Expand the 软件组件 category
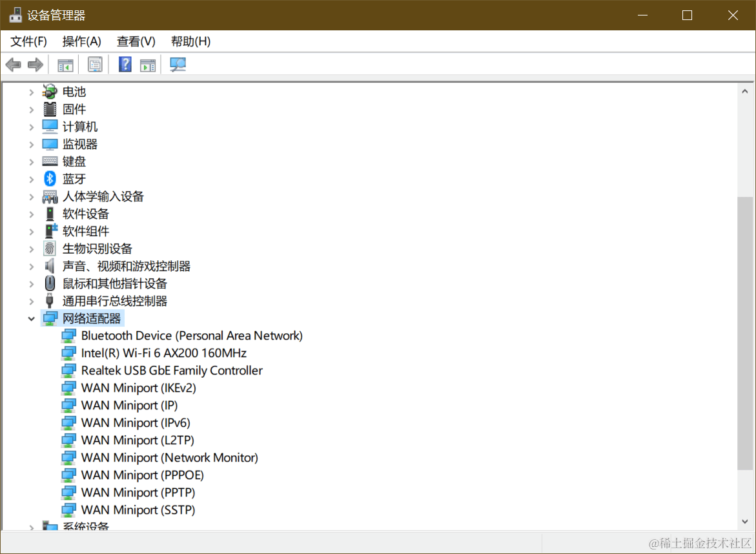 pos(32,231)
